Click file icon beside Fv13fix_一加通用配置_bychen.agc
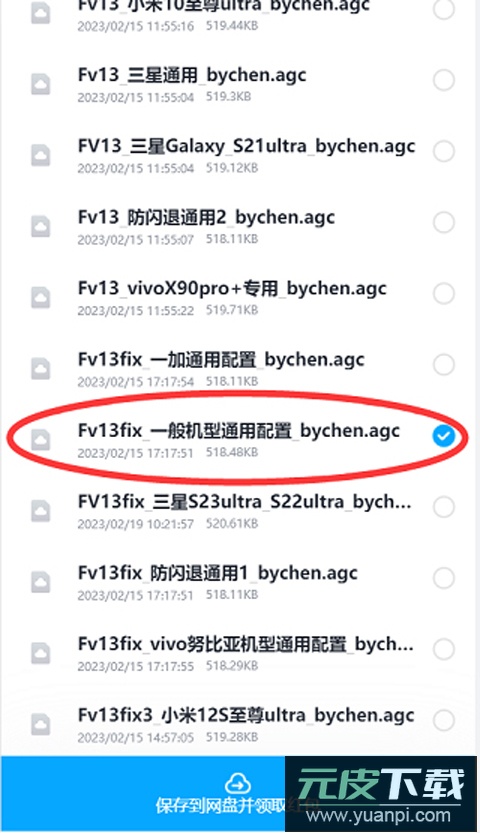This screenshot has height=833, width=480. (x=40, y=369)
